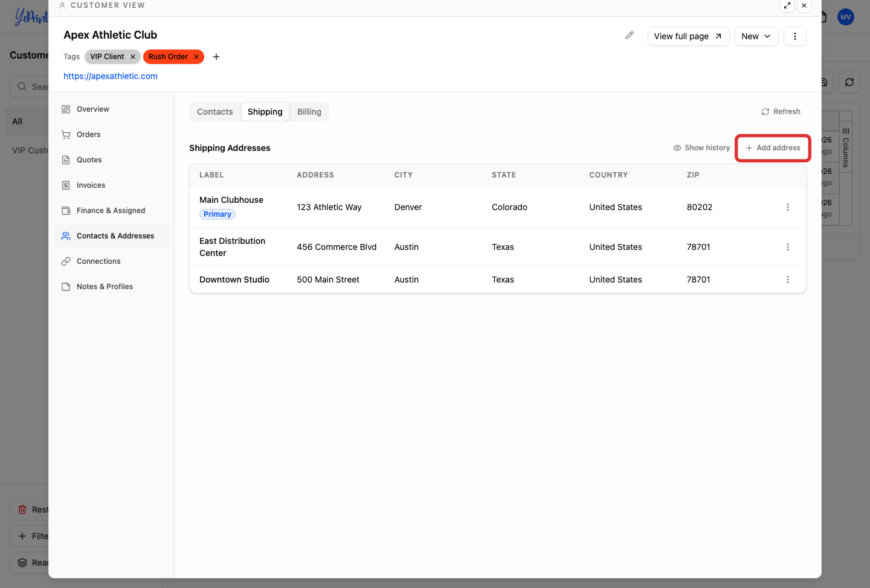Click the Downtown Studio label
Screen dimensions: 870x588
(x=234, y=280)
